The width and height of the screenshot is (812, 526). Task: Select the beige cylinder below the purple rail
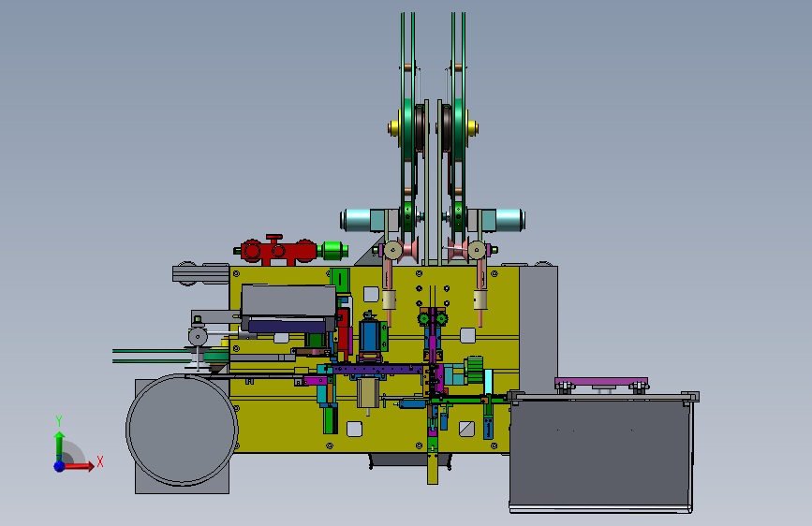(x=368, y=392)
